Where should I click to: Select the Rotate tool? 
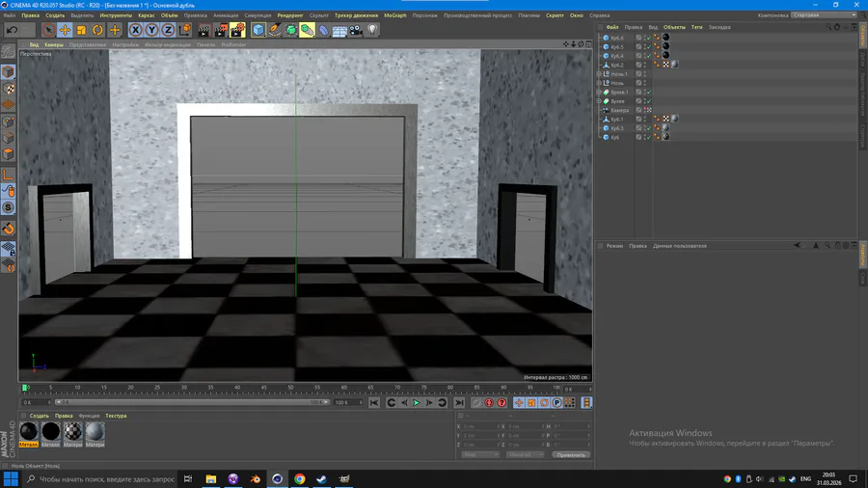[97, 30]
